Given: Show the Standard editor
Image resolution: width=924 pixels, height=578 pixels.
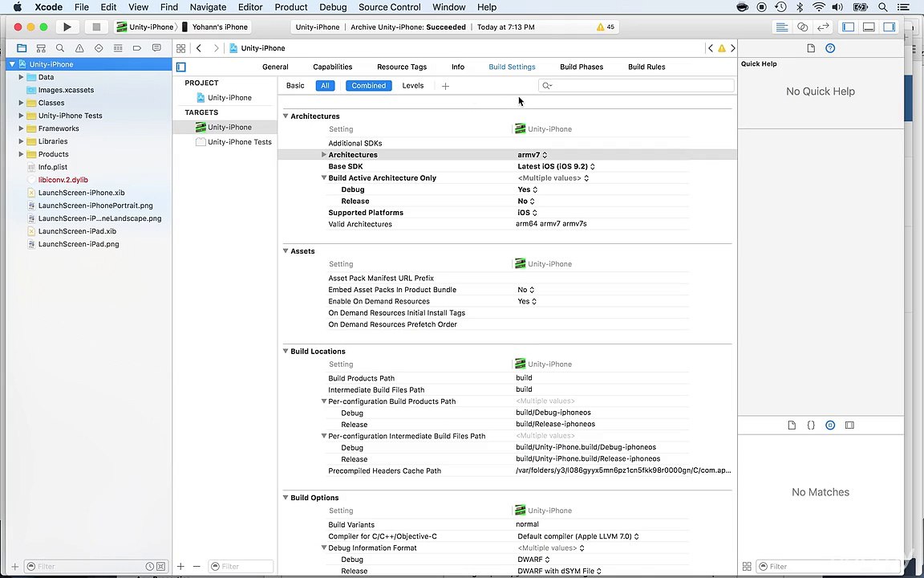Looking at the screenshot, I should pos(782,26).
